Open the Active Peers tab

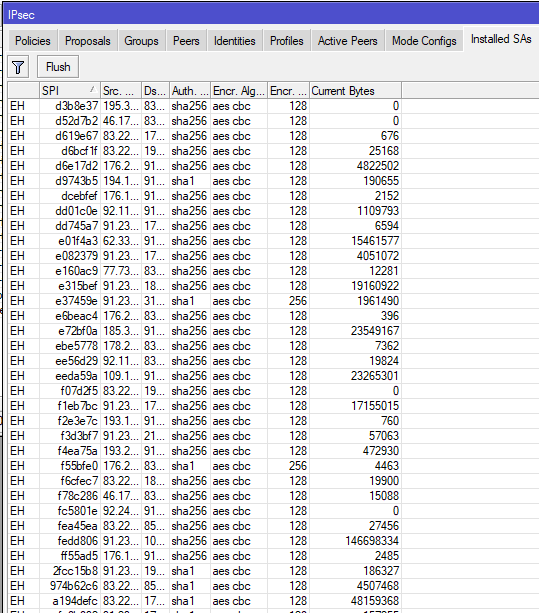tap(347, 41)
